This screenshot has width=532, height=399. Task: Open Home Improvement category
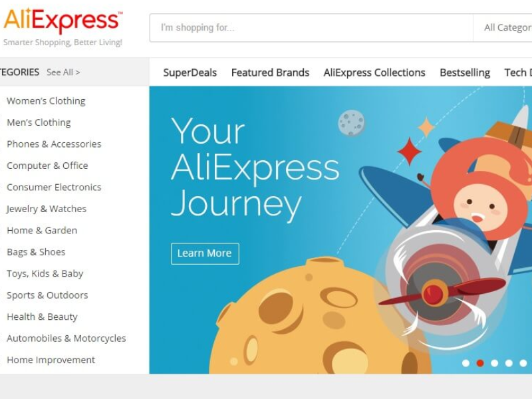pyautogui.click(x=51, y=360)
